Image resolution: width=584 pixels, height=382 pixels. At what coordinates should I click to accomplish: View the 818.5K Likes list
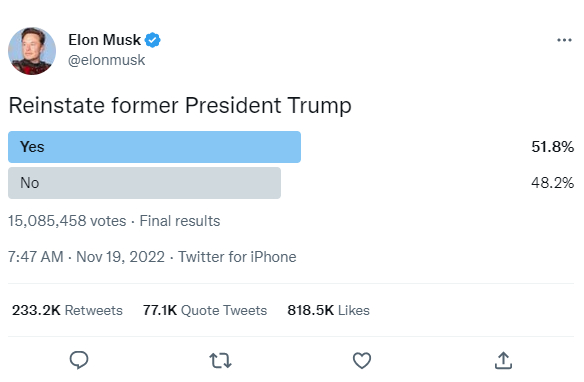328,310
